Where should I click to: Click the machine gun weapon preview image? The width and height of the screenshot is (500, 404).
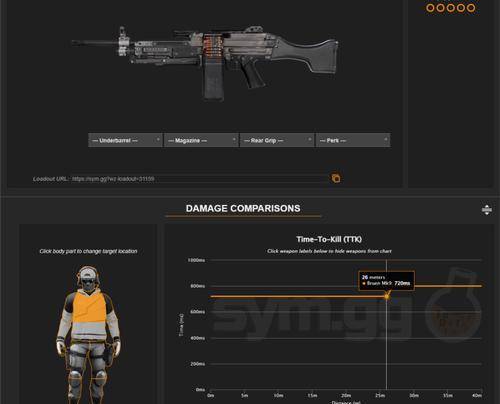205,62
